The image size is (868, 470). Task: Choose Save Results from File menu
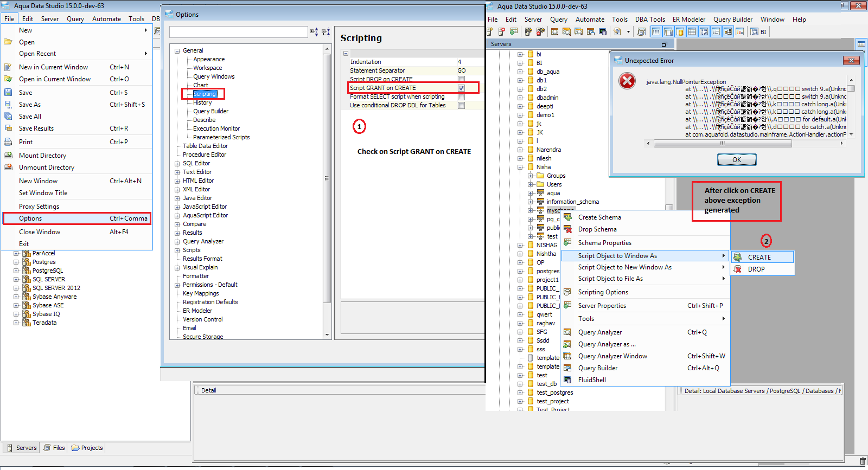(76, 128)
